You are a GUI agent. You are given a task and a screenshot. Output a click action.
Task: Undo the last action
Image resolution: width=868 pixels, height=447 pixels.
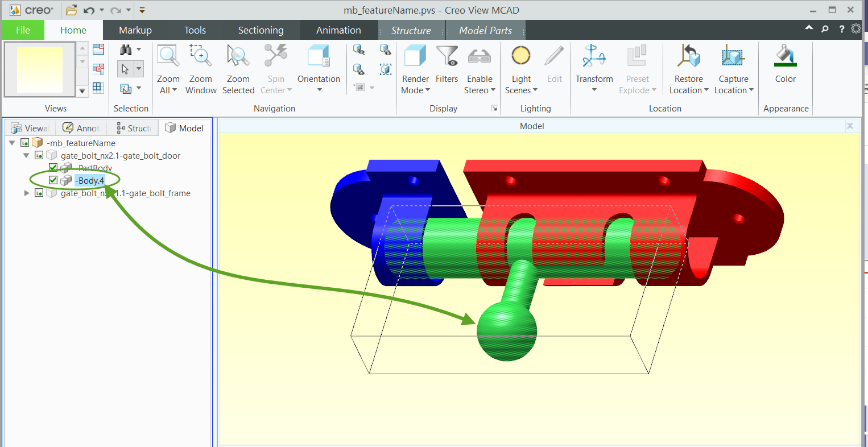[x=89, y=10]
